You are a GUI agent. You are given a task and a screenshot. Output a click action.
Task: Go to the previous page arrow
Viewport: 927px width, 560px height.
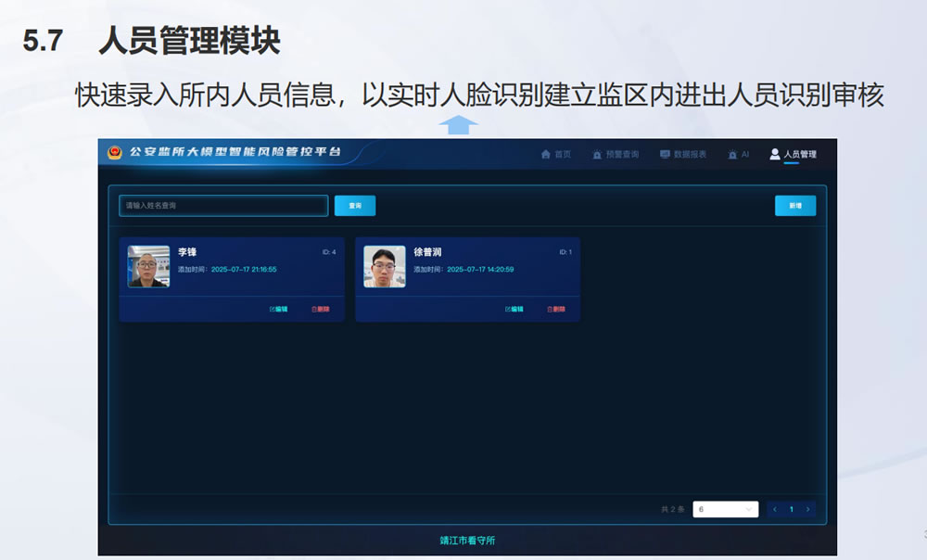pos(775,509)
